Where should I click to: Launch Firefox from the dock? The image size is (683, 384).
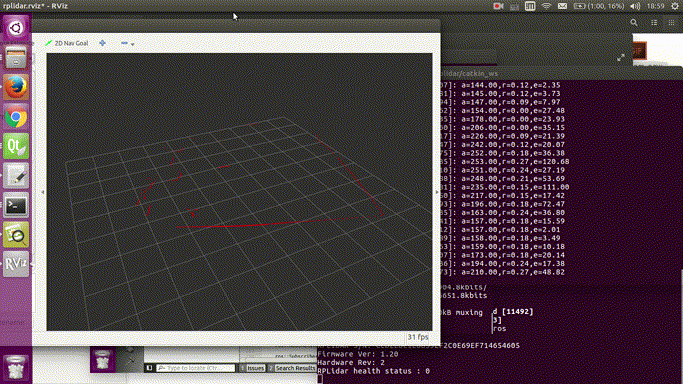coord(16,87)
